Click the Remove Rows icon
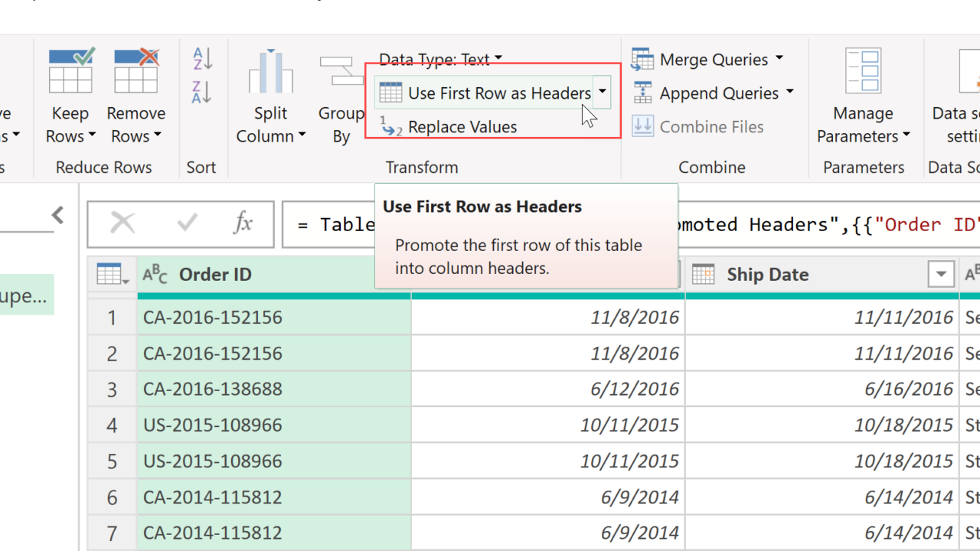 pos(136,70)
